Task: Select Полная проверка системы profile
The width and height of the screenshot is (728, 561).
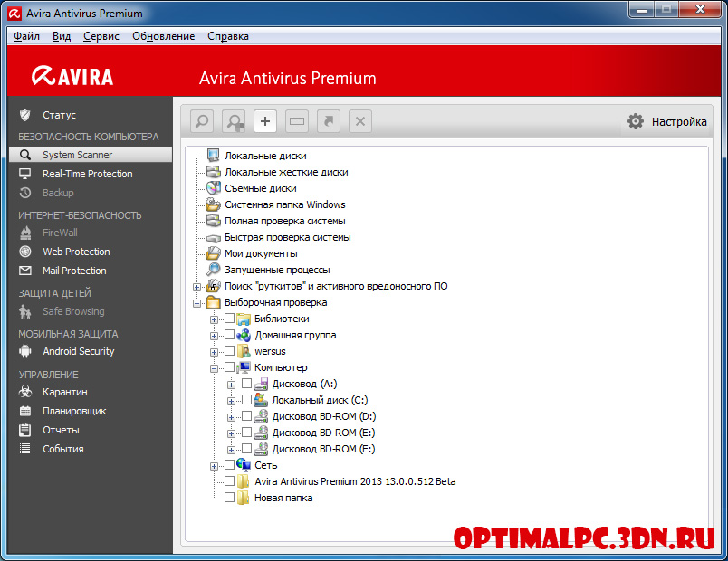Action: click(x=285, y=221)
